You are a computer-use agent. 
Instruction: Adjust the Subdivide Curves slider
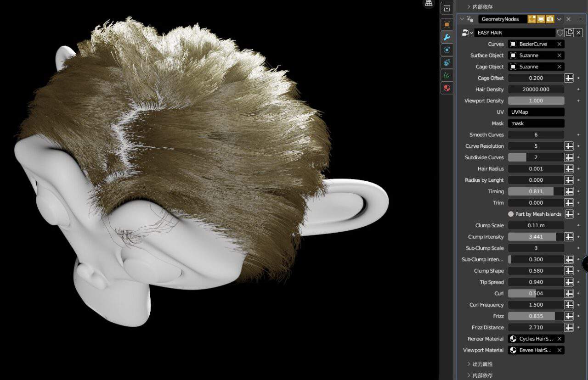[536, 157]
